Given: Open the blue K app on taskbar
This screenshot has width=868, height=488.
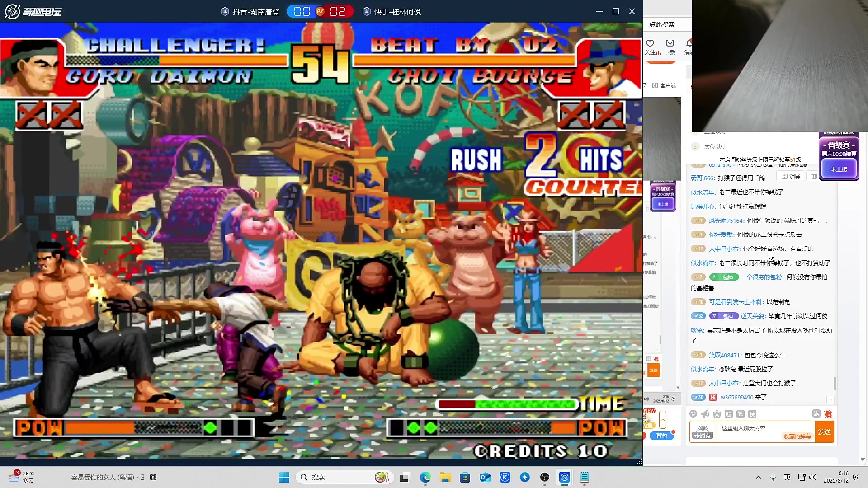Looking at the screenshot, I should 505,477.
